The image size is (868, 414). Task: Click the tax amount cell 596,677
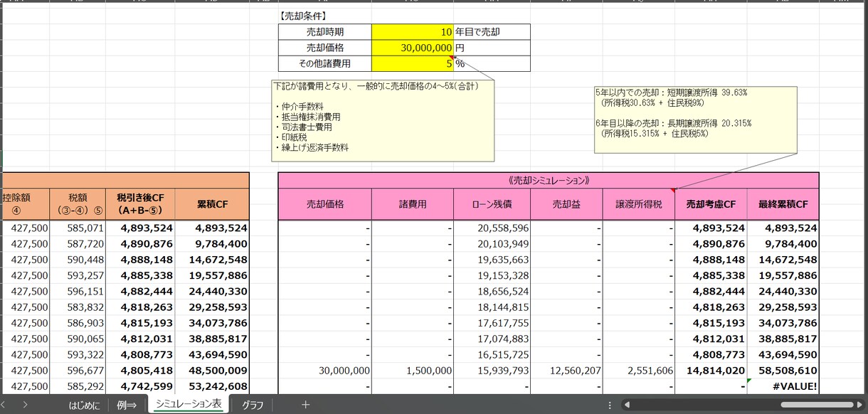point(78,371)
